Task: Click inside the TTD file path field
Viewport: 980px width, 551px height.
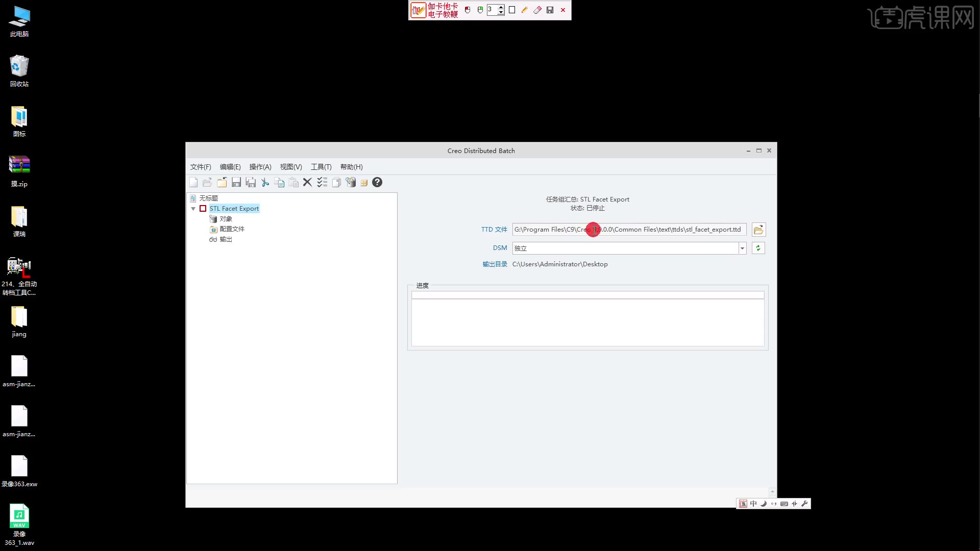Action: pyautogui.click(x=664, y=230)
